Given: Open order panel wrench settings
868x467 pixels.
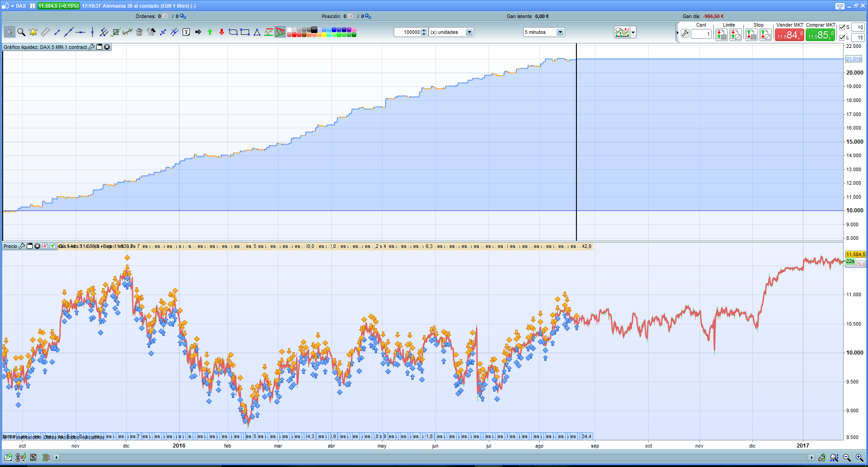Looking at the screenshot, I should 685,33.
